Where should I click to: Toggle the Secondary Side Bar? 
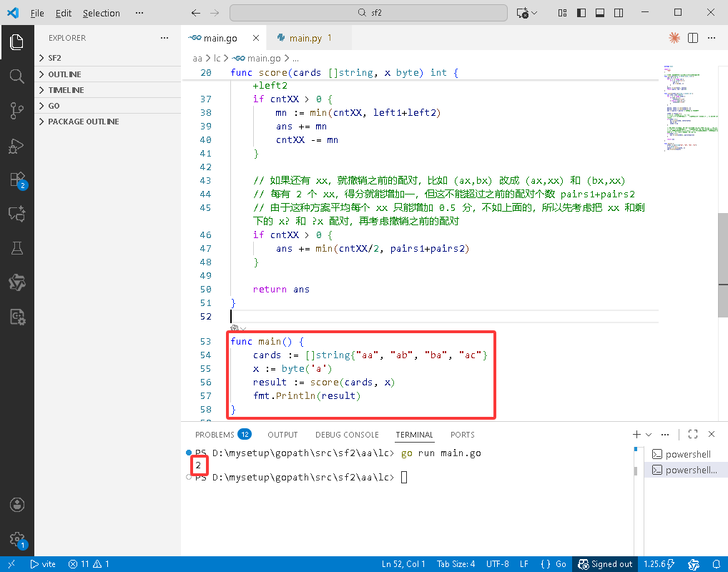click(619, 13)
